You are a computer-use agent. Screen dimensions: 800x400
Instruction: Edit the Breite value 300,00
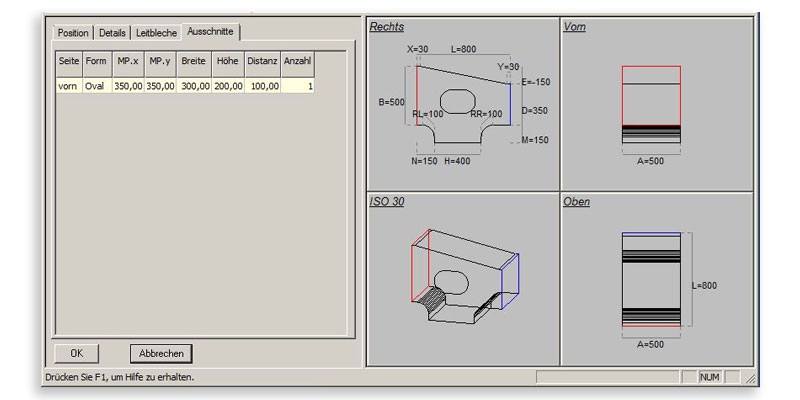coord(194,86)
